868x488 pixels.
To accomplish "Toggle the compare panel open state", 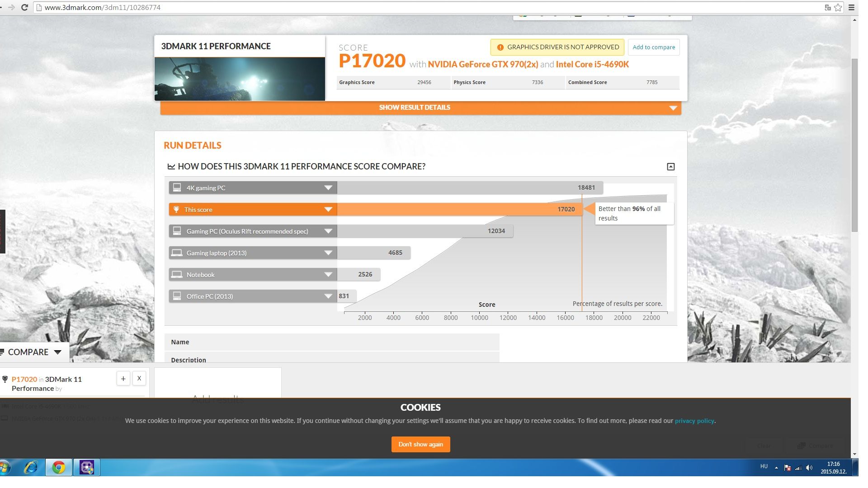I will point(33,352).
